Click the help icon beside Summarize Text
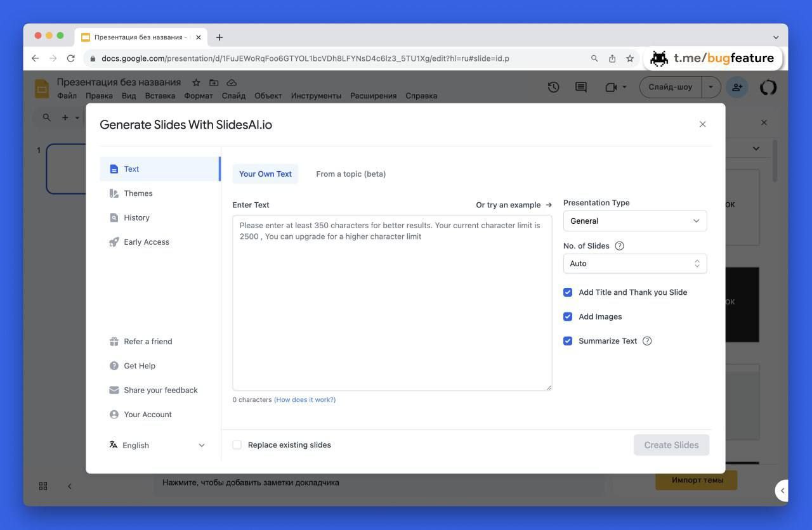 (x=647, y=341)
